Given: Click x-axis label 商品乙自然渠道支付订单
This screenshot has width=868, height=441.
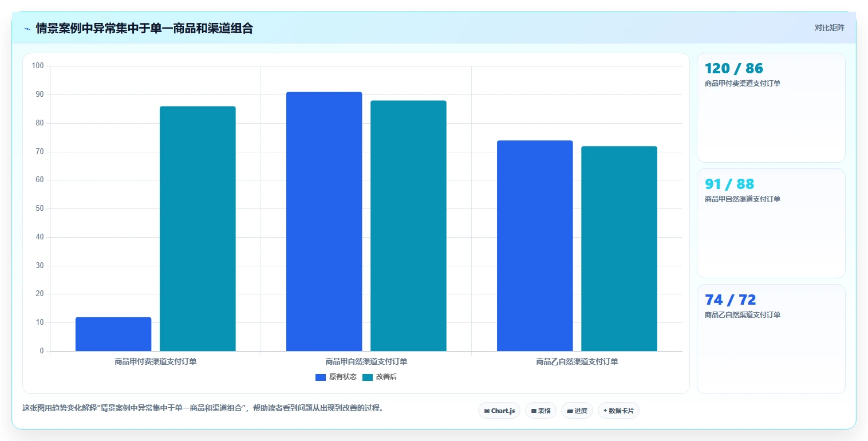Looking at the screenshot, I should pos(577,362).
